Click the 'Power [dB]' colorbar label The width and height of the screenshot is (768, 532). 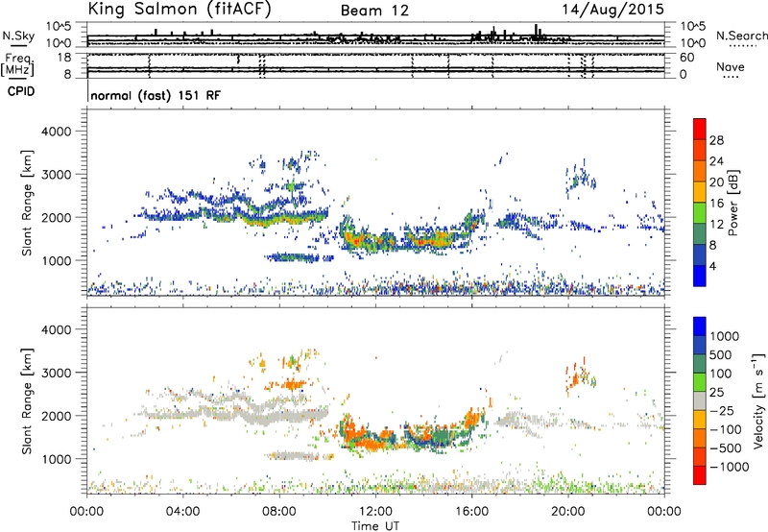coord(732,203)
